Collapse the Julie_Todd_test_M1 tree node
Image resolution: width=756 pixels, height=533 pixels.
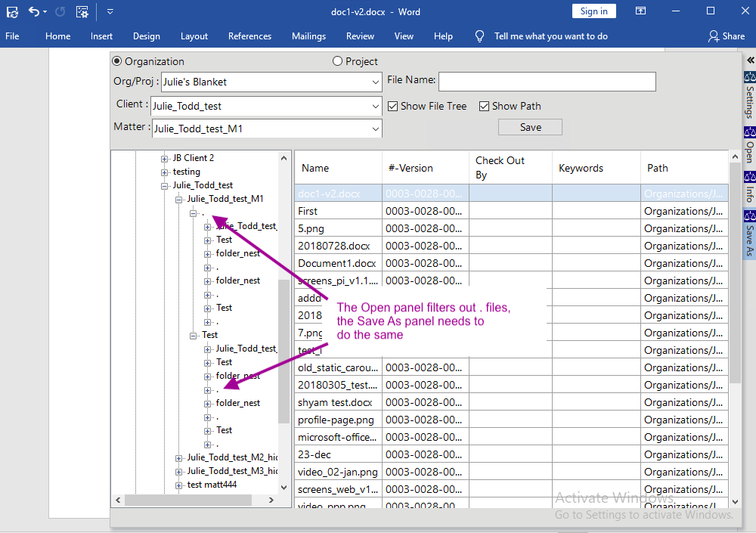tap(179, 199)
